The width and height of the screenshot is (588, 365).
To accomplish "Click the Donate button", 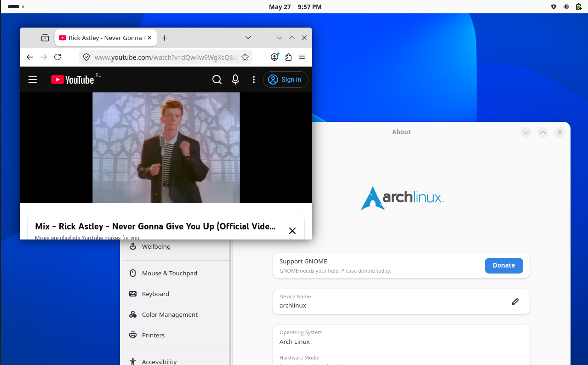I will pyautogui.click(x=504, y=265).
